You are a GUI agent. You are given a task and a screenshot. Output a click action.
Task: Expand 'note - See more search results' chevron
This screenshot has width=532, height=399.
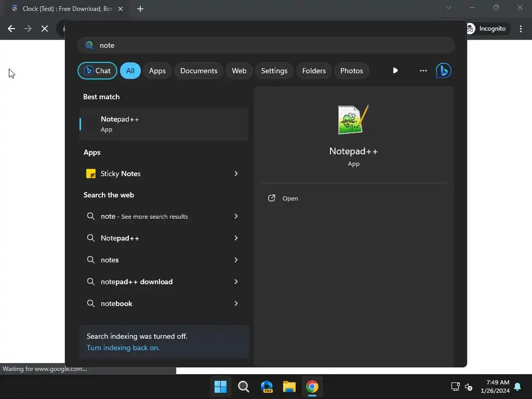click(x=236, y=216)
